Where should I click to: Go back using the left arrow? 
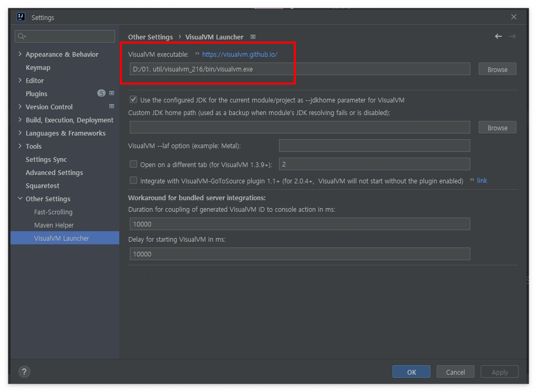click(498, 36)
